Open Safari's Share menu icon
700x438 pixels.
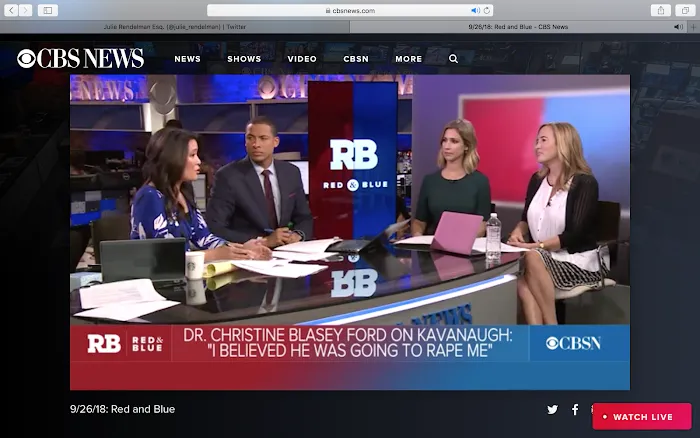pyautogui.click(x=660, y=10)
